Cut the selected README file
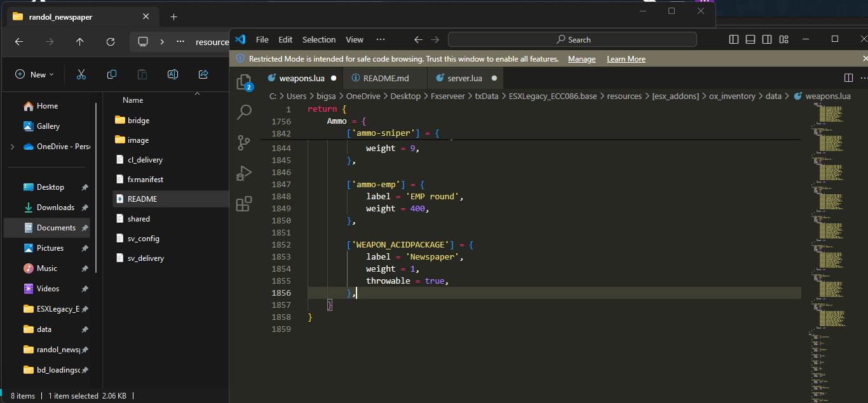The image size is (868, 403). tap(81, 74)
